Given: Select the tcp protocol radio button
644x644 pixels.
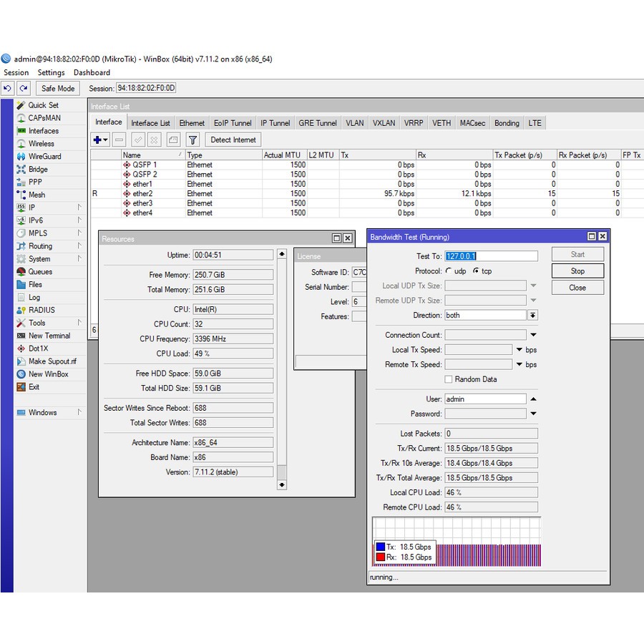Looking at the screenshot, I should 476,271.
